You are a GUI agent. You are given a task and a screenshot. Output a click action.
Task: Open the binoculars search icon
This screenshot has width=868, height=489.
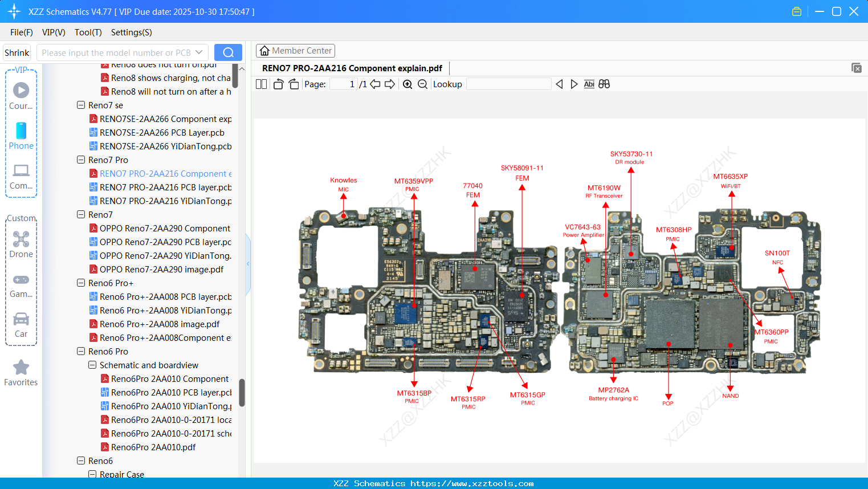[604, 84]
